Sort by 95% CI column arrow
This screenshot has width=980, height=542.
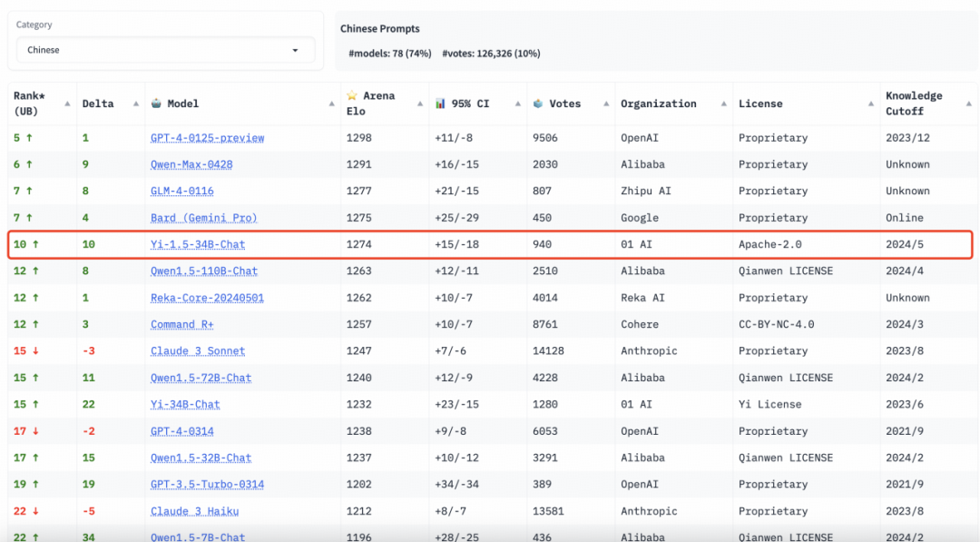pos(517,103)
